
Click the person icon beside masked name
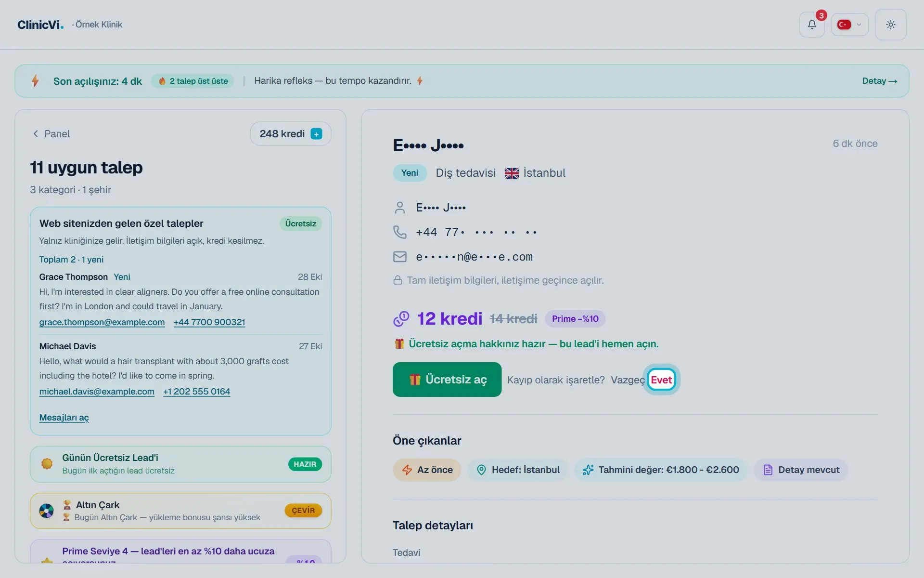tap(400, 208)
